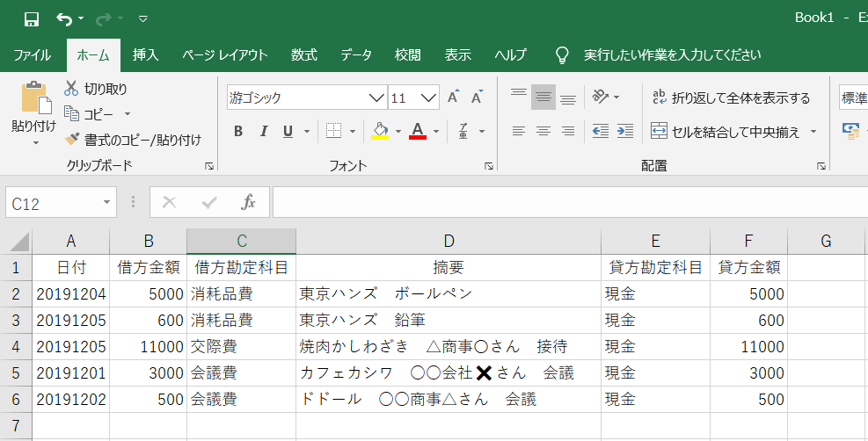
Task: Decrease font size with the small A icon
Action: (x=478, y=98)
